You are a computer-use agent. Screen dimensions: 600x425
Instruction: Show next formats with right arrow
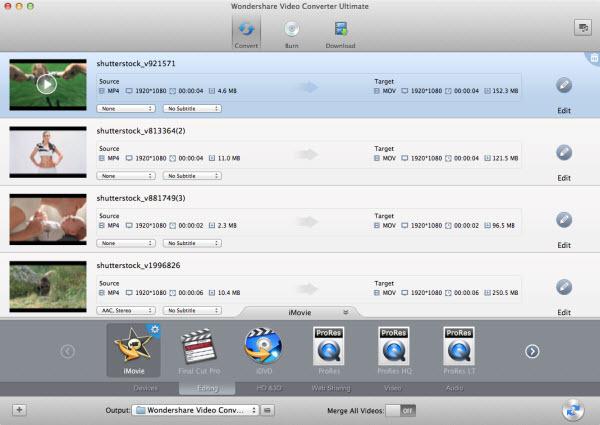point(532,351)
